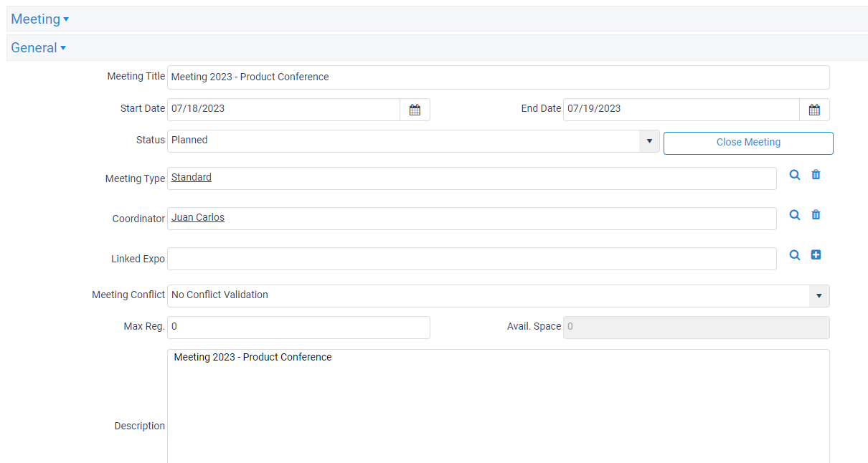Open the Standard meeting type link
Image resolution: width=868 pixels, height=463 pixels.
tap(191, 177)
